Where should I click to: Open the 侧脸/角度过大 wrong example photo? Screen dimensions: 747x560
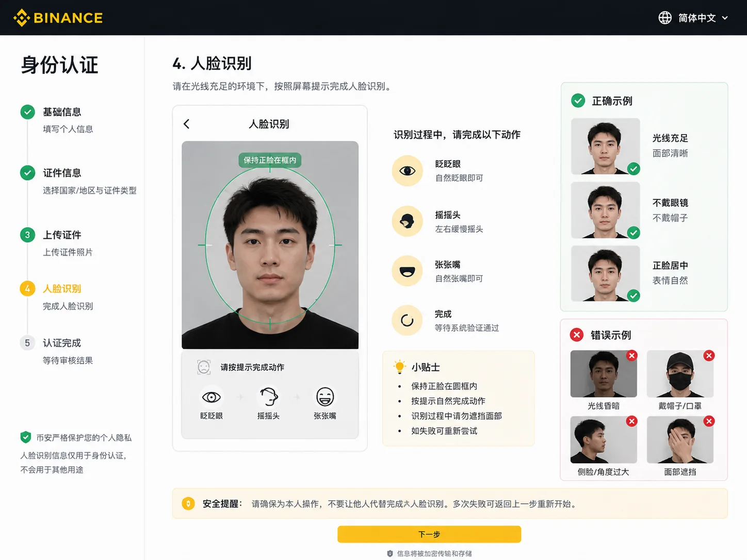tap(604, 440)
